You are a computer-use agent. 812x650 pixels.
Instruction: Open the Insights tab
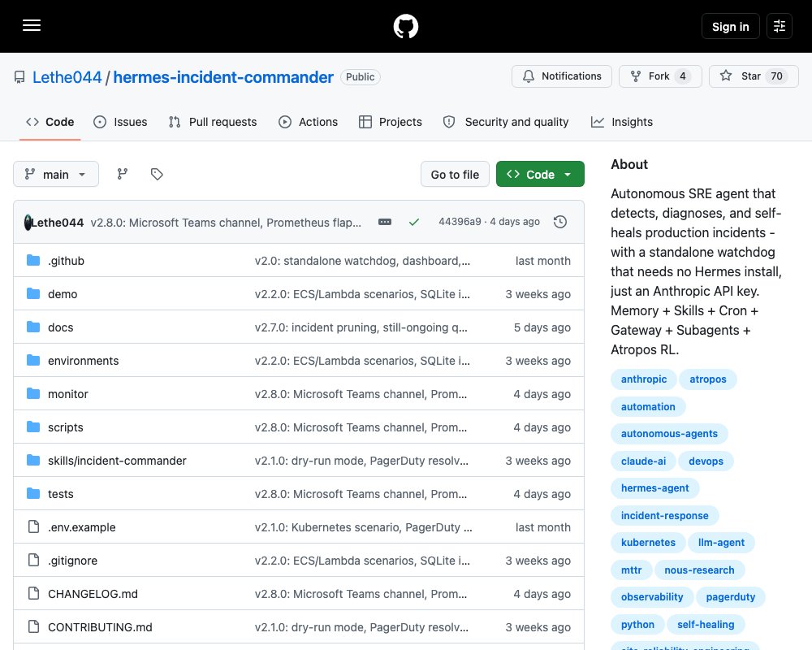(622, 122)
